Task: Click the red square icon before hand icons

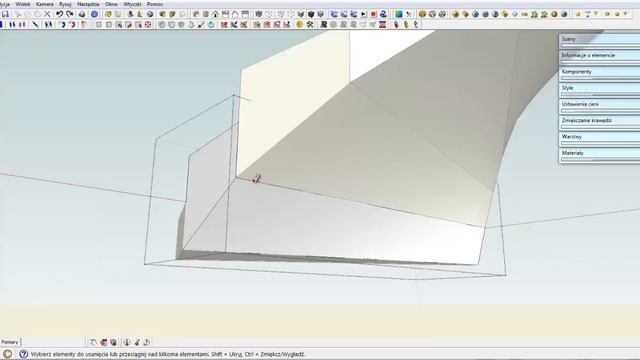Action: (x=382, y=24)
